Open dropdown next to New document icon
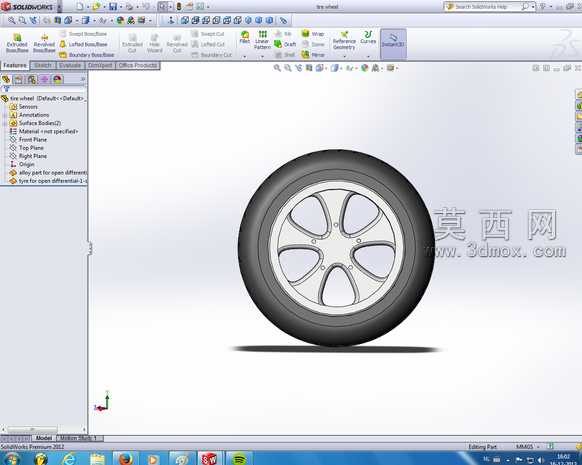The image size is (582, 465). point(88,7)
